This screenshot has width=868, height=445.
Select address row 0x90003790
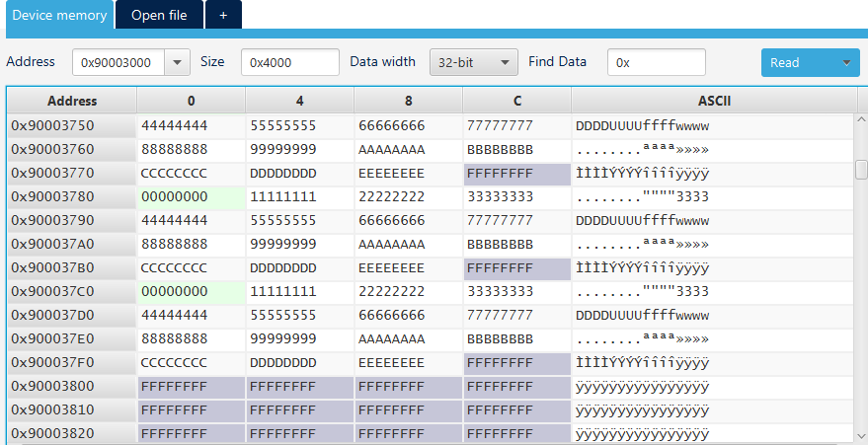point(72,221)
